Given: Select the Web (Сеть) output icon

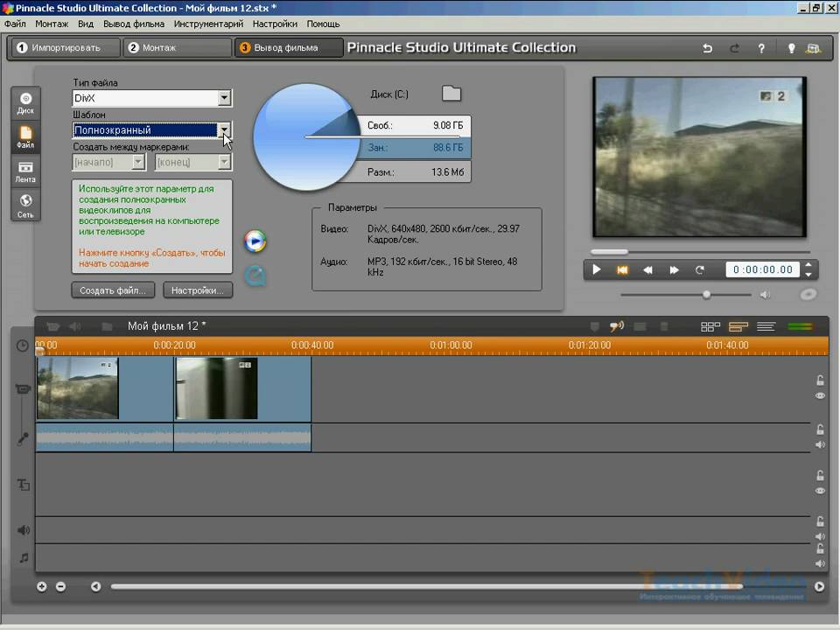Looking at the screenshot, I should point(25,205).
